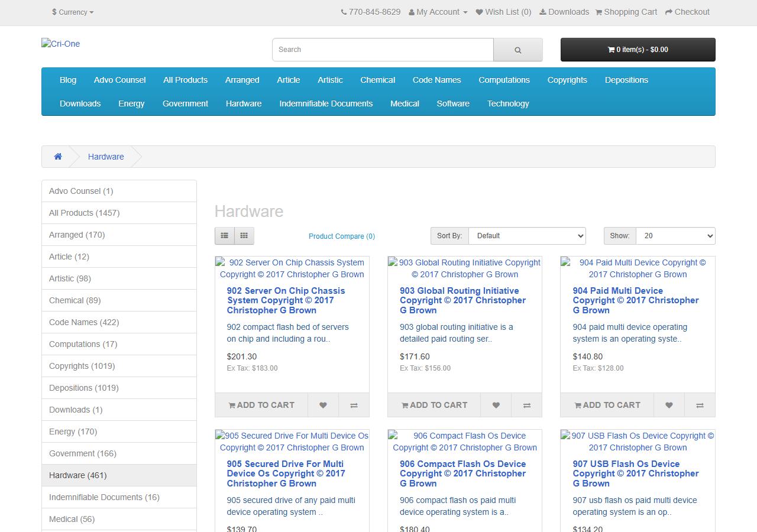Click the 907 product image placeholder
This screenshot has height=532, width=757.
[638, 442]
